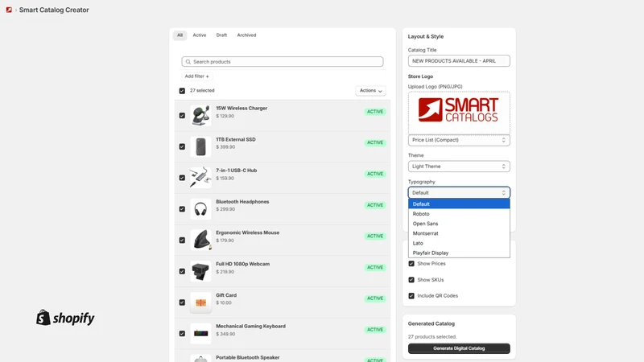644x362 pixels.
Task: Uncheck the Full HD 1080p Webcam checkbox
Action: tap(182, 272)
